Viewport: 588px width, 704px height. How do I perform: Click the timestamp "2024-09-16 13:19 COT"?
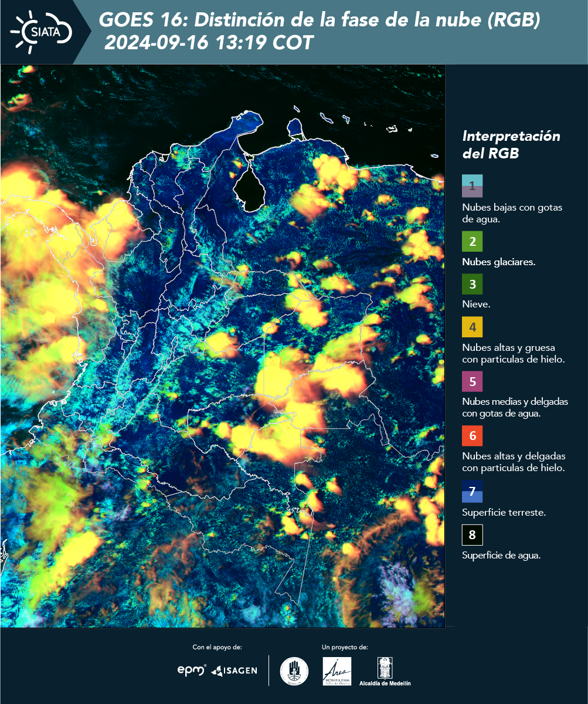(209, 43)
